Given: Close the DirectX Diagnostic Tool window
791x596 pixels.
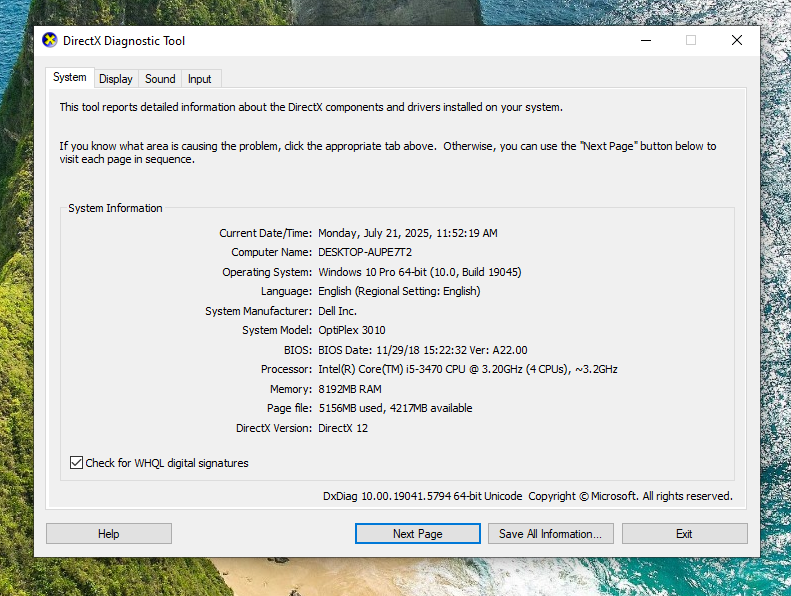Looking at the screenshot, I should (737, 40).
